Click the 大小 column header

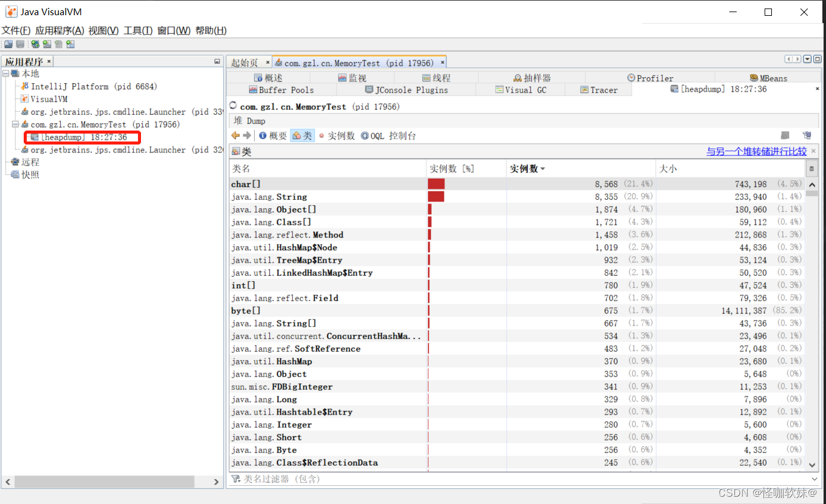click(730, 168)
